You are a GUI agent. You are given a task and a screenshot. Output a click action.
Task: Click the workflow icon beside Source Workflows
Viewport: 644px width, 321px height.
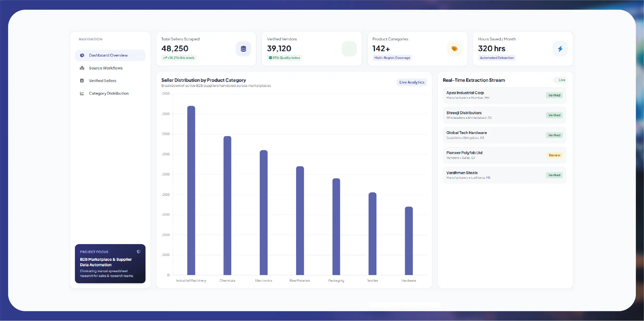click(82, 68)
